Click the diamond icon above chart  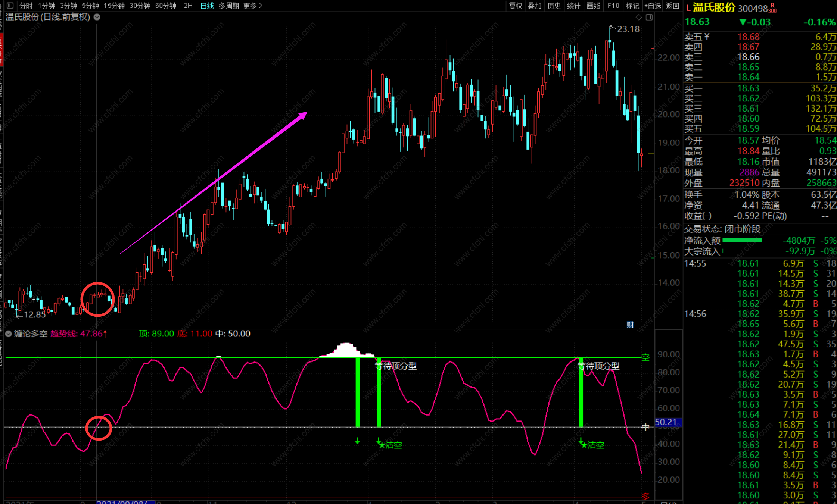point(639,17)
